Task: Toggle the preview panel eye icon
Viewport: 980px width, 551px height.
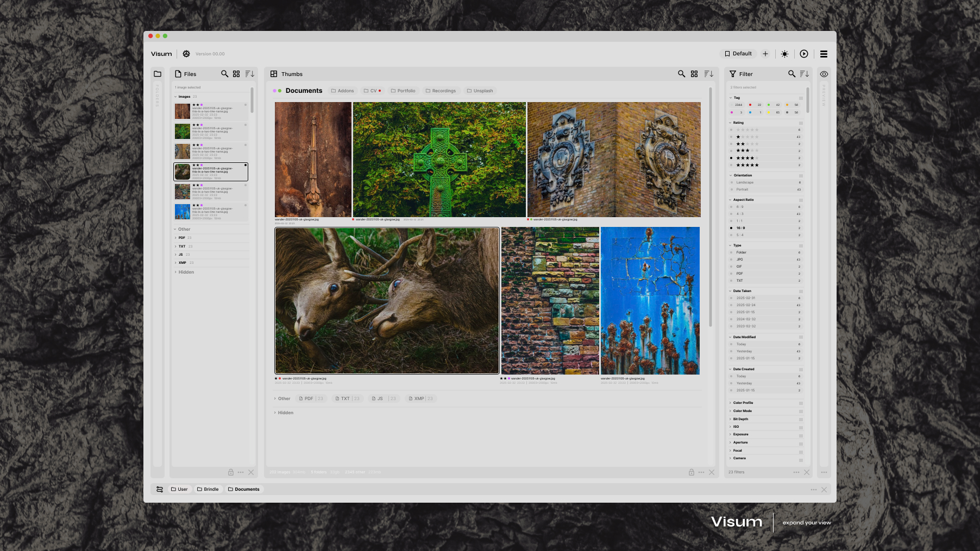Action: click(x=824, y=74)
